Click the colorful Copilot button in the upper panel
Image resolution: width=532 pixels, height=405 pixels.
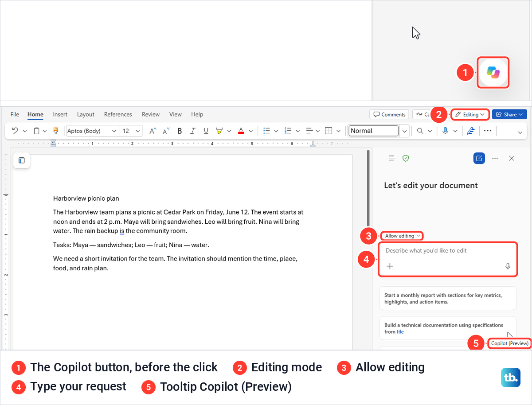click(493, 72)
